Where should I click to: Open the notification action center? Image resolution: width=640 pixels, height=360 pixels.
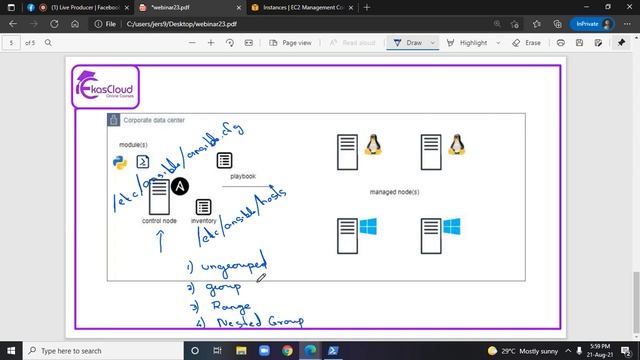click(x=626, y=351)
